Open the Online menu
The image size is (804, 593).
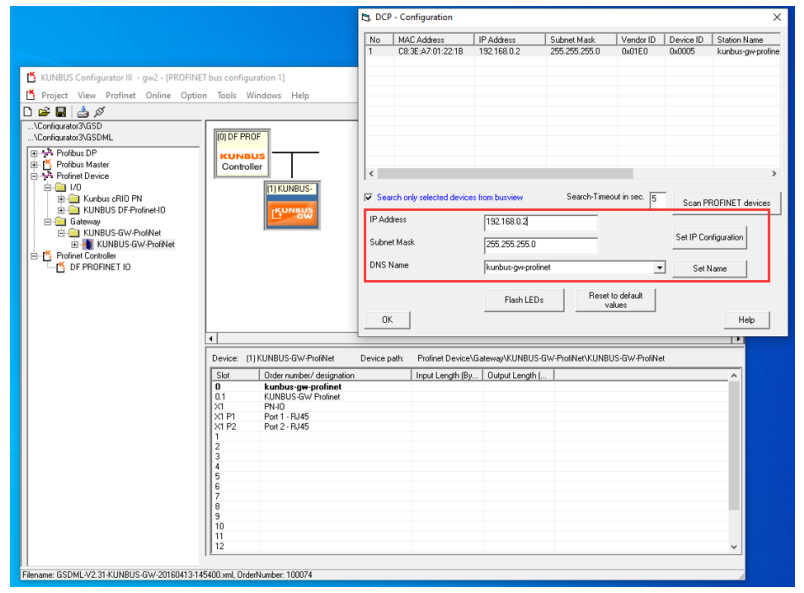[x=158, y=95]
